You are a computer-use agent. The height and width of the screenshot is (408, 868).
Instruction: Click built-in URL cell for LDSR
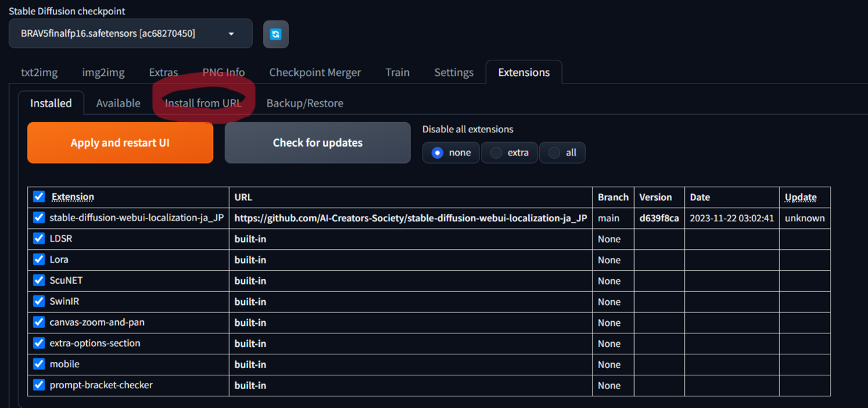point(410,239)
